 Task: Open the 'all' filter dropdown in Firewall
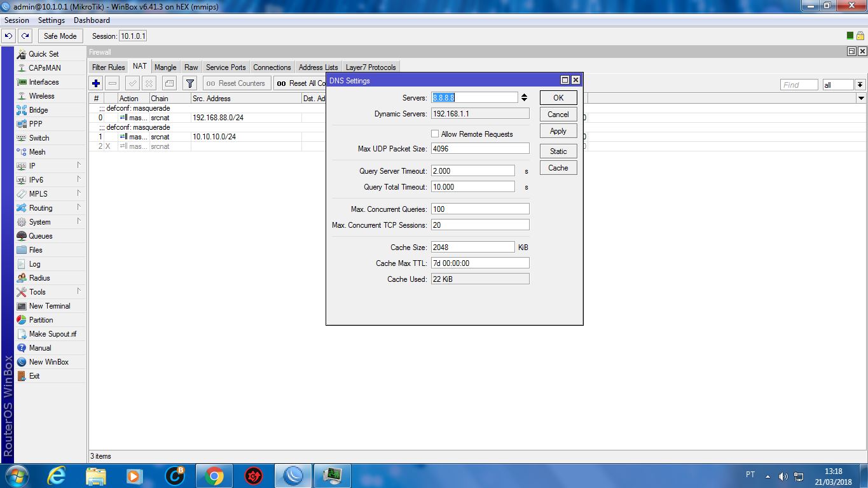coord(860,85)
